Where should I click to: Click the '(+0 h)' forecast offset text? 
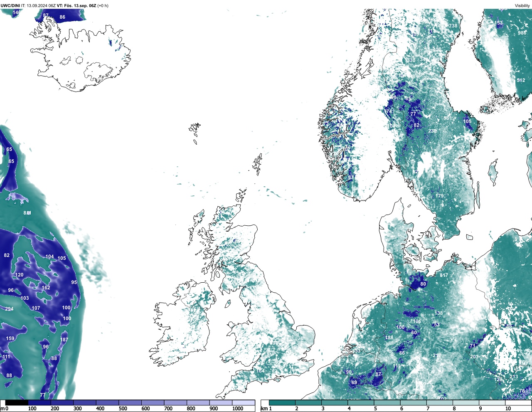103,5
